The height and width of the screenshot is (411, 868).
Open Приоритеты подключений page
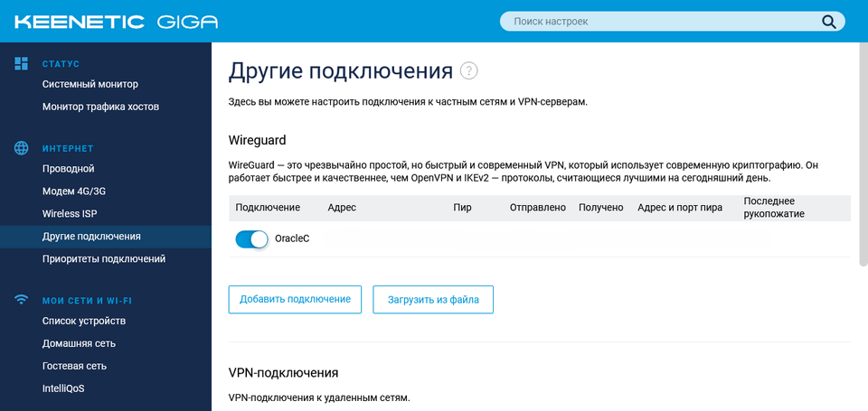(x=104, y=259)
